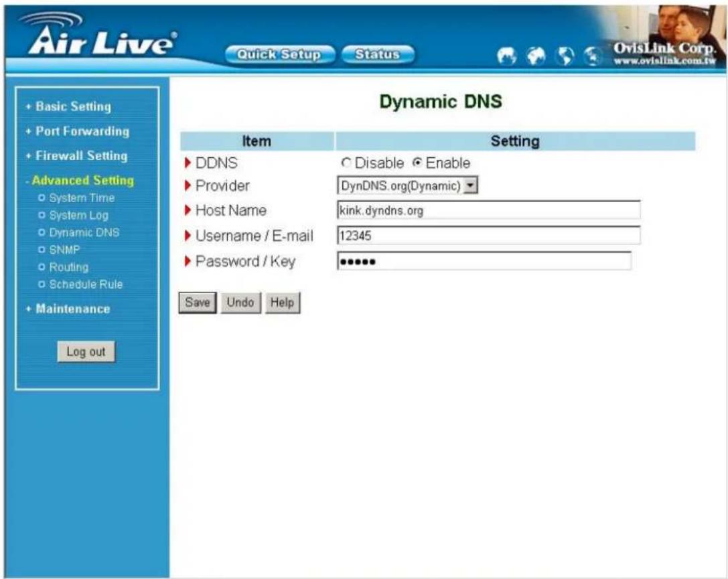Open the Provider dropdown list
Image resolution: width=728 pixels, height=579 pixels.
coord(408,185)
